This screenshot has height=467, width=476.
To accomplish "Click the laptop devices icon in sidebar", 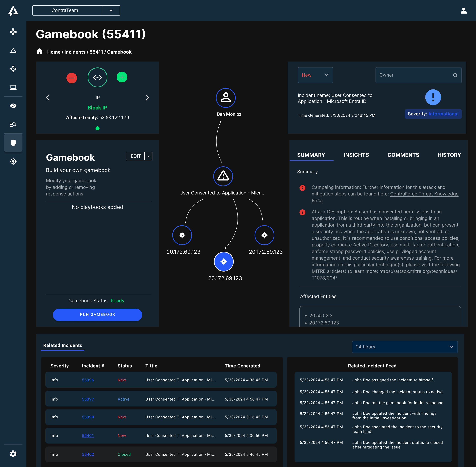I will click(x=13, y=87).
